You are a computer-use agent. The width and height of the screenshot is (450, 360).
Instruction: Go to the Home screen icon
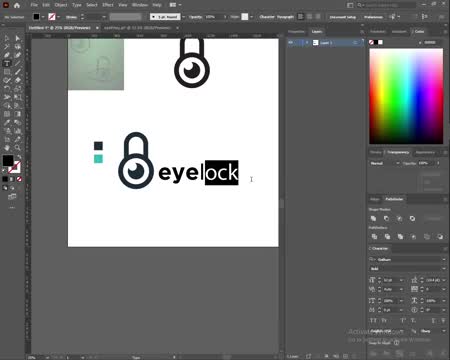[x=17, y=5]
